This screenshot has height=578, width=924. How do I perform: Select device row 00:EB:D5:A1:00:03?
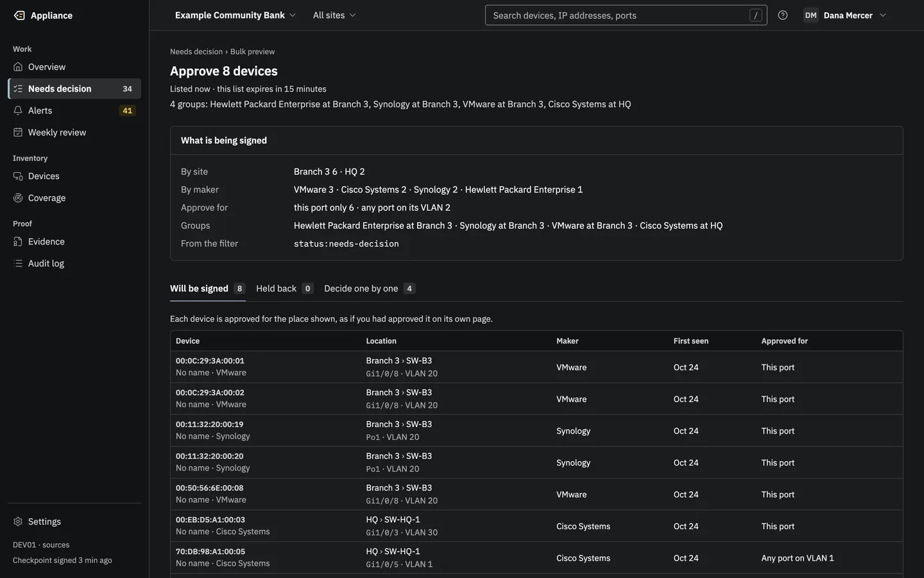pyautogui.click(x=536, y=526)
